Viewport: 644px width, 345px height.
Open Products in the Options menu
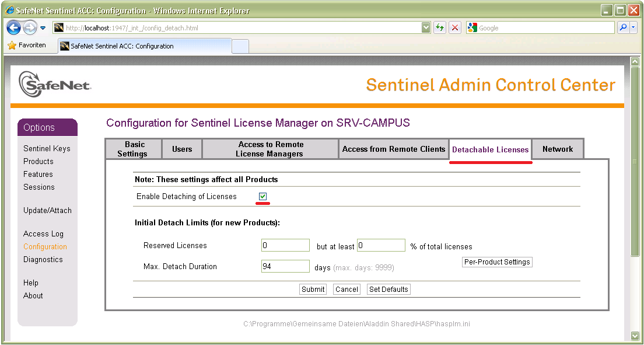pos(38,161)
